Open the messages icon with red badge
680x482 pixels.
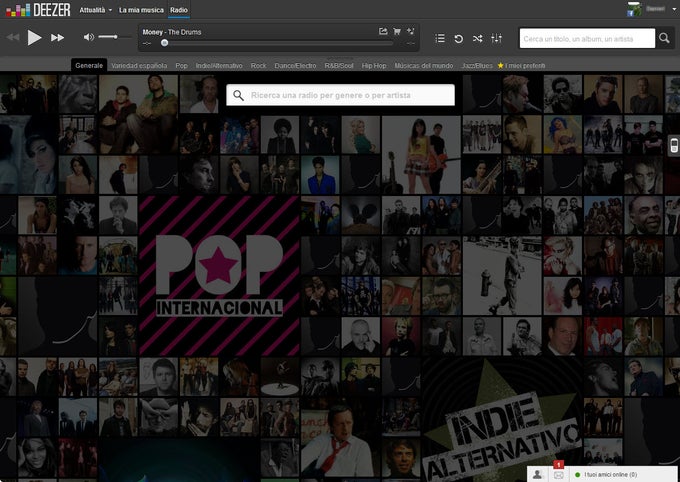[559, 475]
